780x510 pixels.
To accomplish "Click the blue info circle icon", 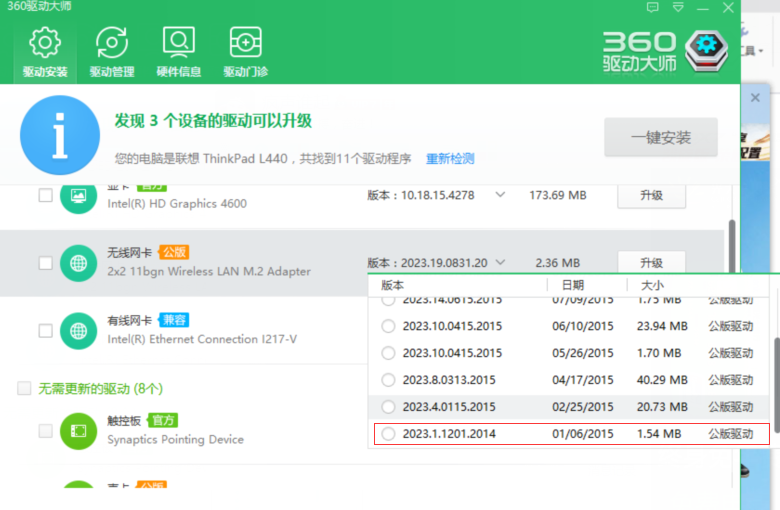I will (x=60, y=135).
